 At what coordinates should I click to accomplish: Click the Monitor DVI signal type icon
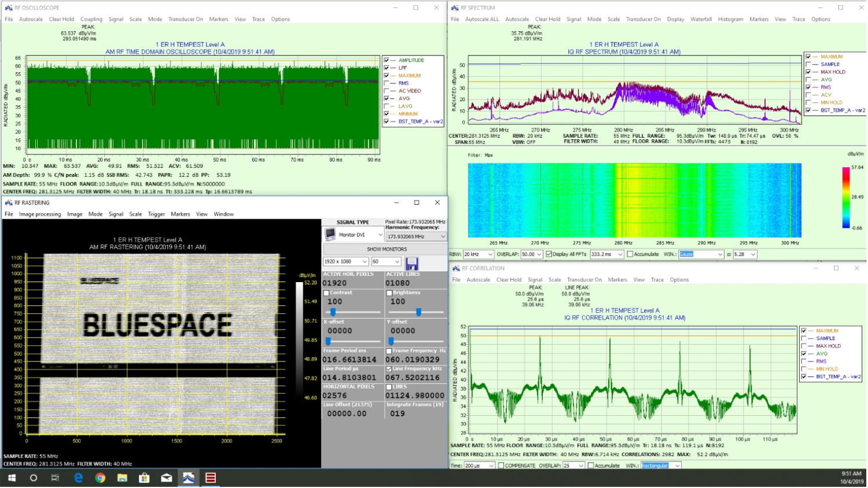point(330,235)
